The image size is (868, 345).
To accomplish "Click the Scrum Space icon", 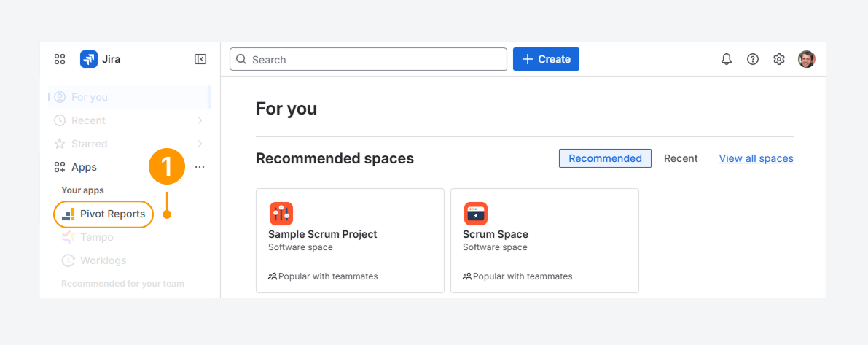I will (x=475, y=214).
